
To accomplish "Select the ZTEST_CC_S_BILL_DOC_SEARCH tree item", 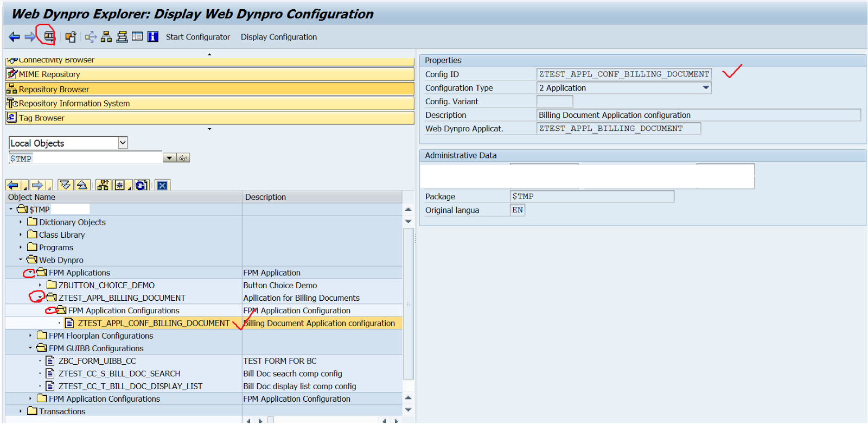I will tap(119, 374).
